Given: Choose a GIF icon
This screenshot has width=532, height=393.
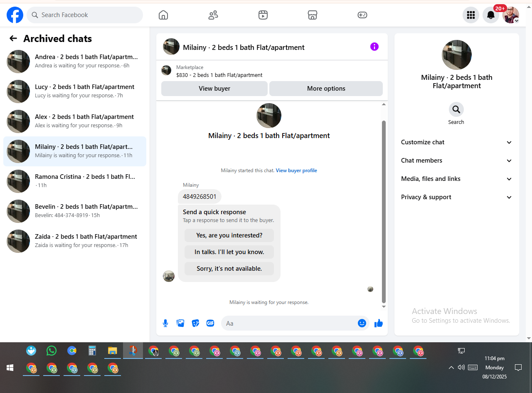Looking at the screenshot, I should click(210, 323).
